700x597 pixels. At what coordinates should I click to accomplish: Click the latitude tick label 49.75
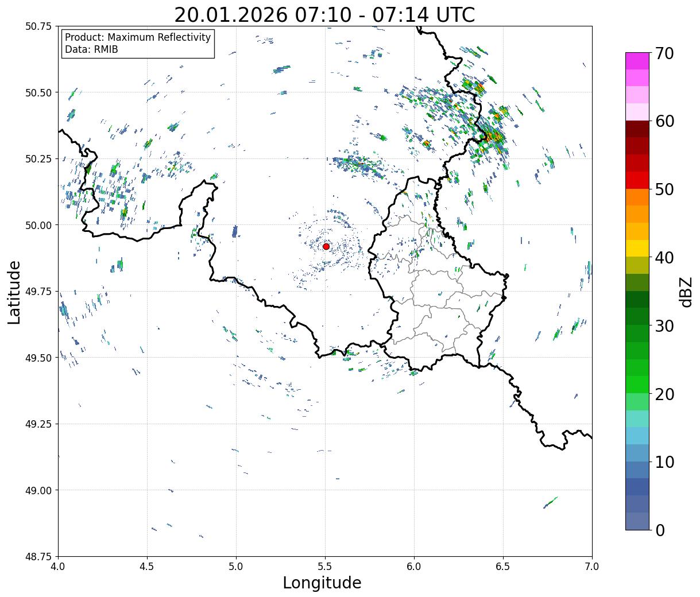[38, 292]
